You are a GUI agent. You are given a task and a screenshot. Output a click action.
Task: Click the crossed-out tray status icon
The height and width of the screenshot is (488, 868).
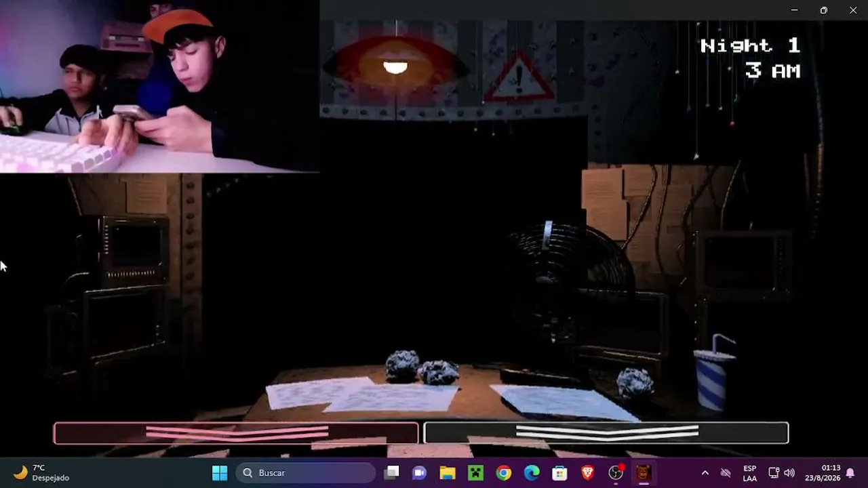(726, 473)
